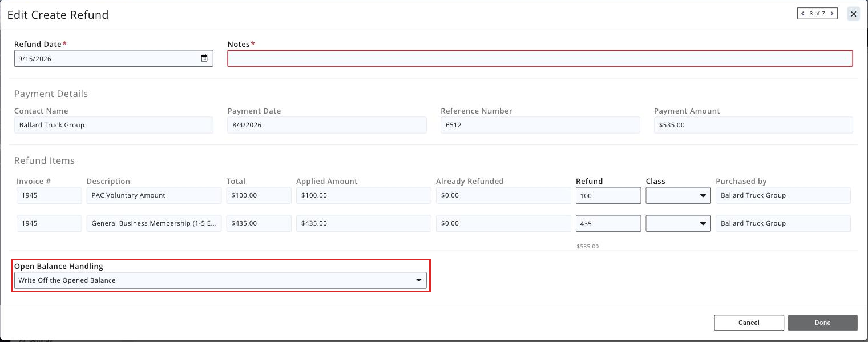
Task: Open Class dropdown for General Business Membership row
Action: (678, 223)
